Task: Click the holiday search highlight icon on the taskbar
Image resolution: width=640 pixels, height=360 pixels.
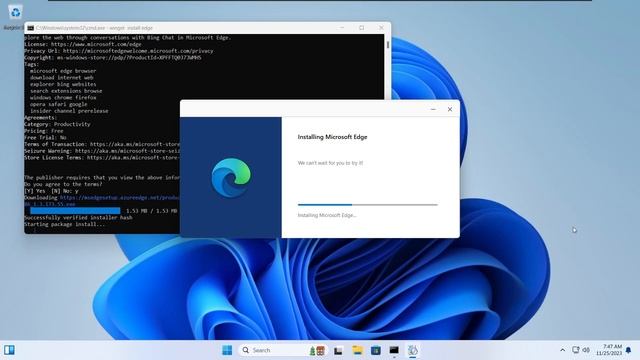Action: pos(317,350)
